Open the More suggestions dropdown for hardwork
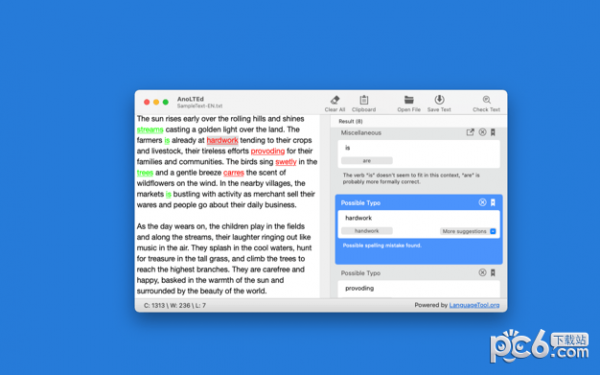 [468, 231]
